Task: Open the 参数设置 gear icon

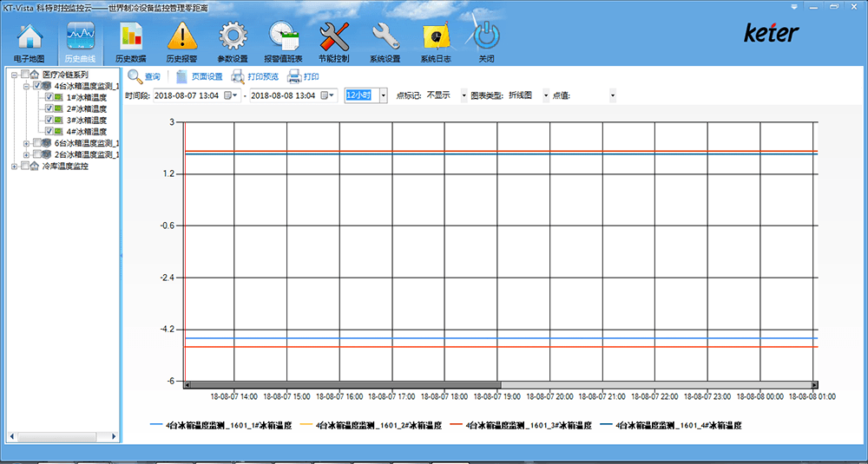Action: point(233,37)
